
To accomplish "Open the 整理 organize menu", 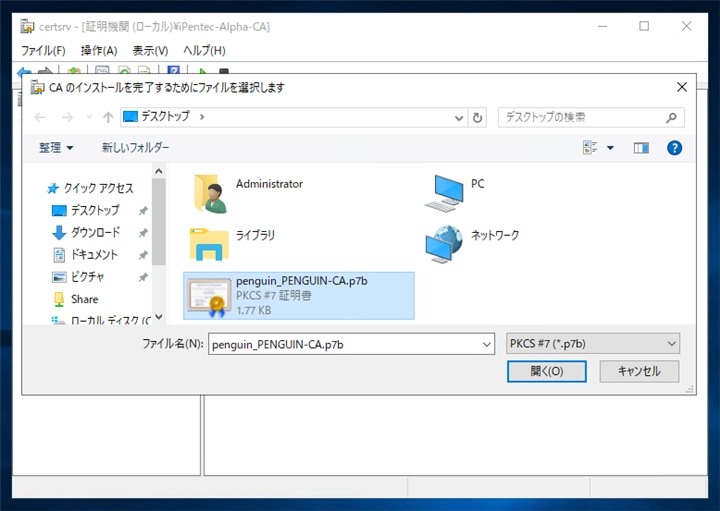I will (56, 147).
